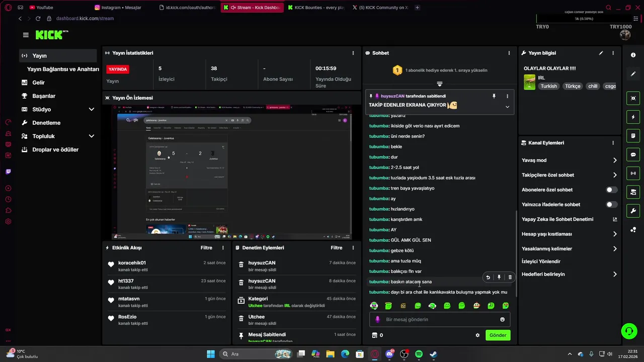This screenshot has width=644, height=362.
Task: Click the broadcast signal icon in right toolbar
Action: pyautogui.click(x=633, y=173)
